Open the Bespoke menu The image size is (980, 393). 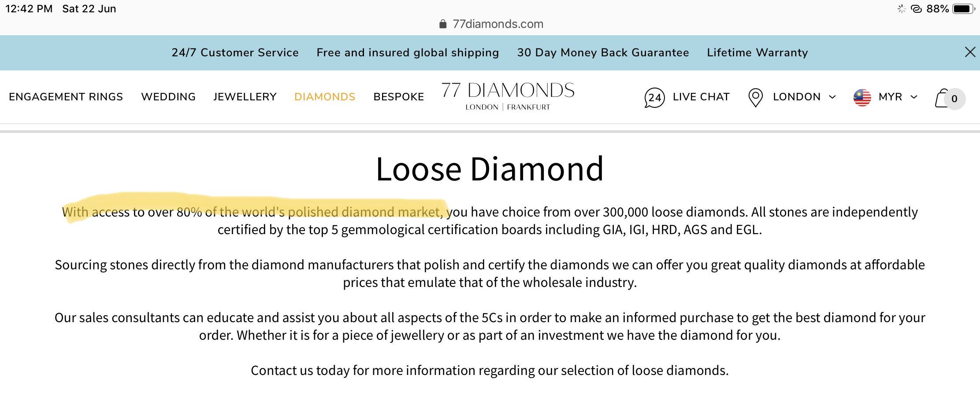[x=399, y=97]
